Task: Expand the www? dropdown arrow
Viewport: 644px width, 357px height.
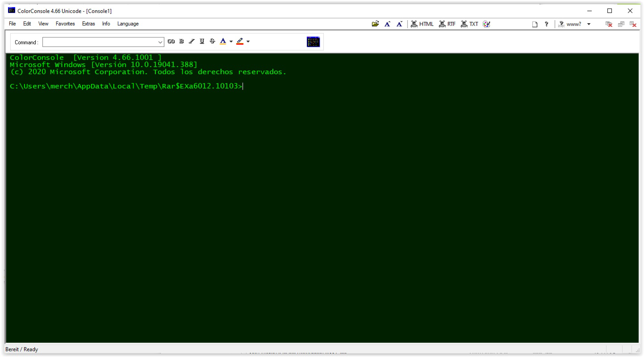Action: 589,24
